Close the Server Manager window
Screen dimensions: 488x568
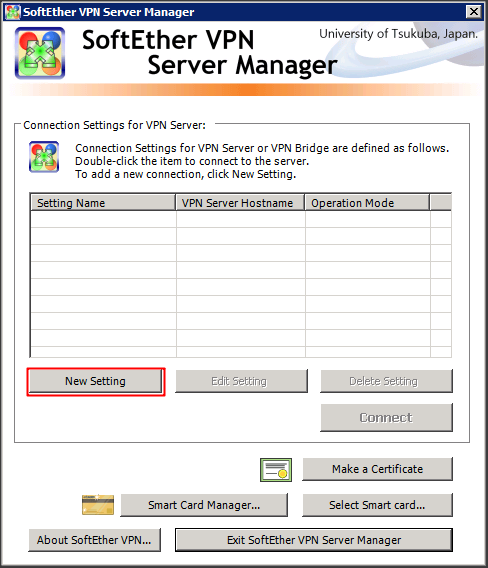pyautogui.click(x=474, y=12)
